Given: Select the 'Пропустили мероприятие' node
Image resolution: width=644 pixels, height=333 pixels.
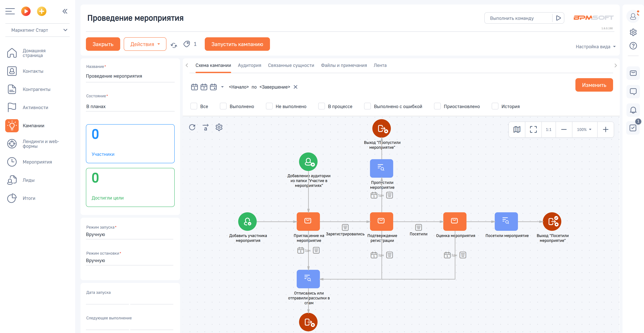Looking at the screenshot, I should tap(381, 168).
